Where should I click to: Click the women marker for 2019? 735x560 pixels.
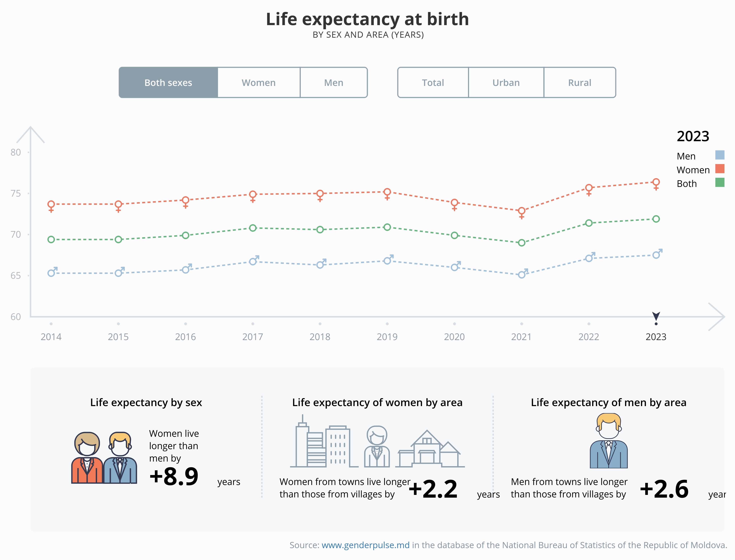[x=387, y=194]
